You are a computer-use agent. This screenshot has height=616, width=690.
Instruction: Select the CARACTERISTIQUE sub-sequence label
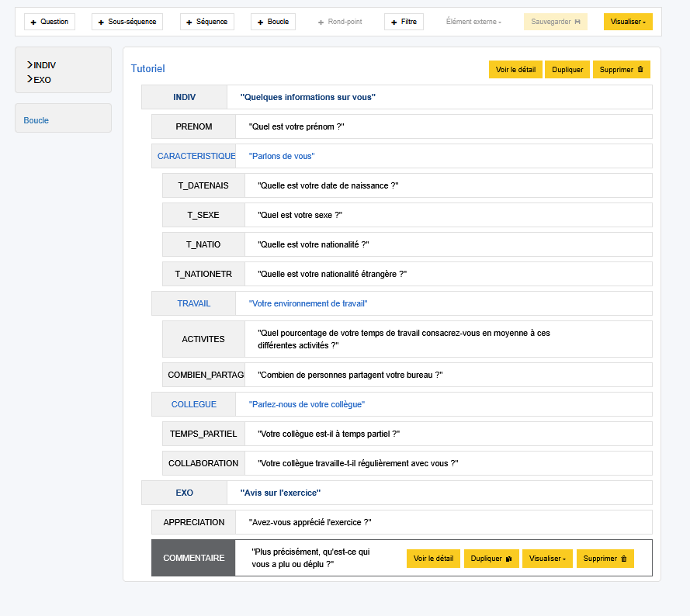196,156
